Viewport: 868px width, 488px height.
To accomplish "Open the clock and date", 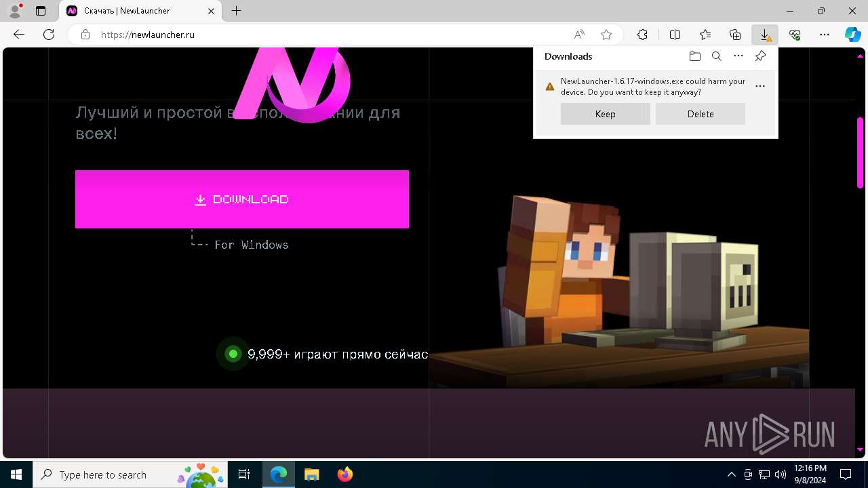I will [810, 474].
